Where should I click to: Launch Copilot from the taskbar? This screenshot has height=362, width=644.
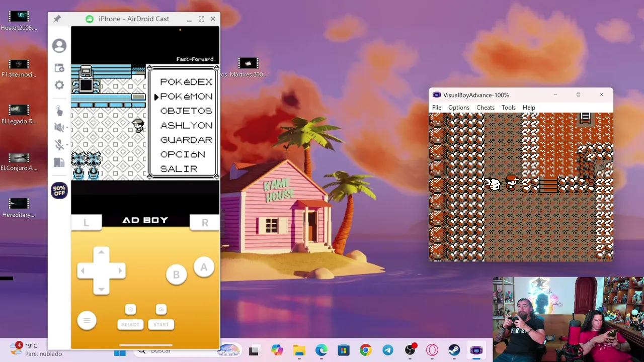pos(277,350)
